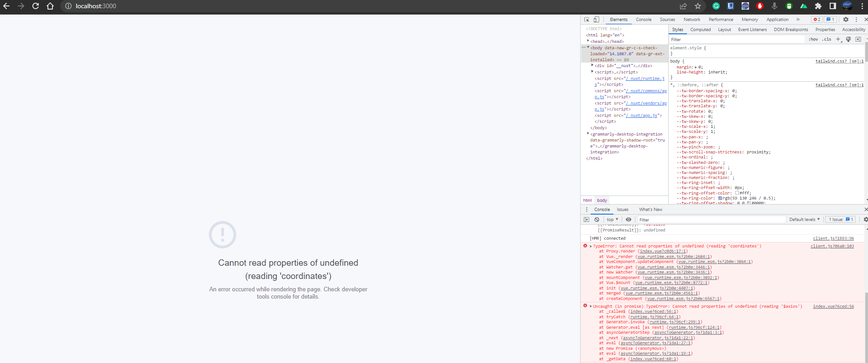Click the --tw-ring-offset-color white swatch
The width and height of the screenshot is (868, 363).
point(737,193)
